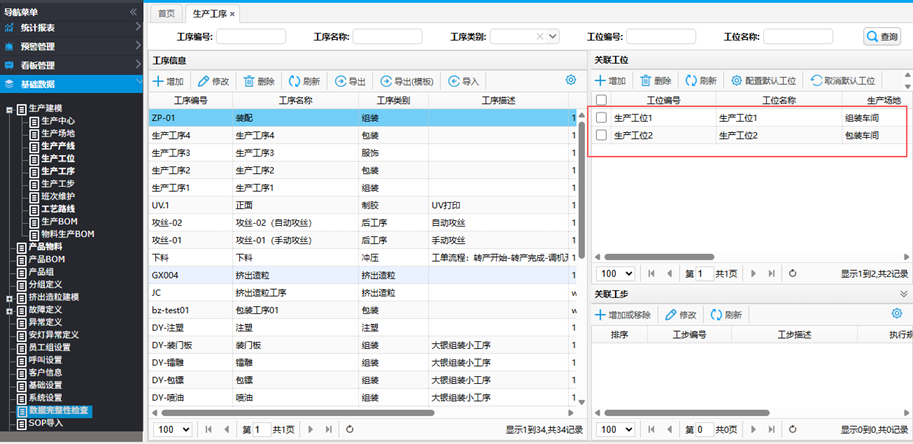Select the bz-test01 row
The width and height of the screenshot is (913, 444).
(x=363, y=310)
